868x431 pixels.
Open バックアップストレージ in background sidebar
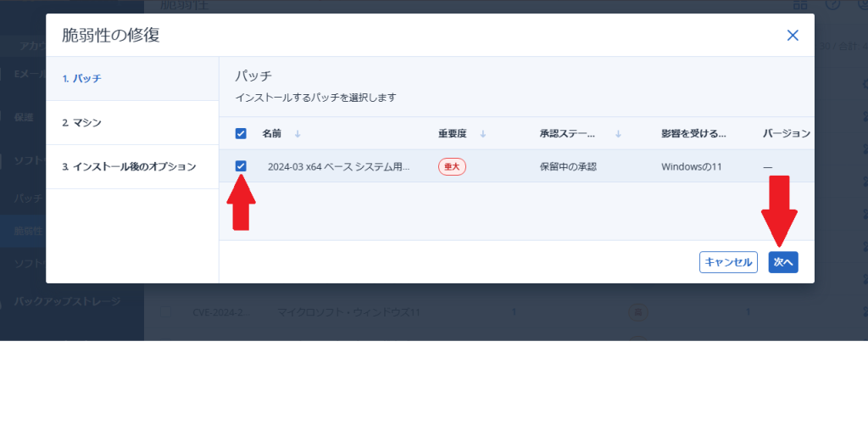[66, 302]
